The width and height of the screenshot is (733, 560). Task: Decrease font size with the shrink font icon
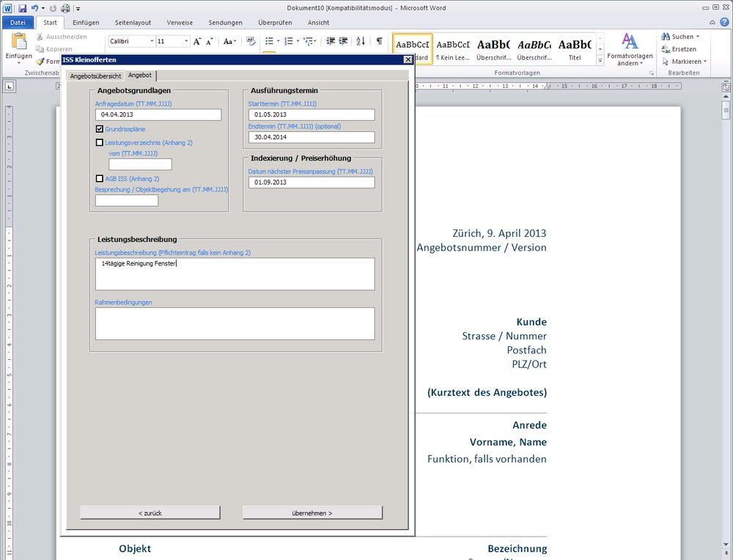210,41
